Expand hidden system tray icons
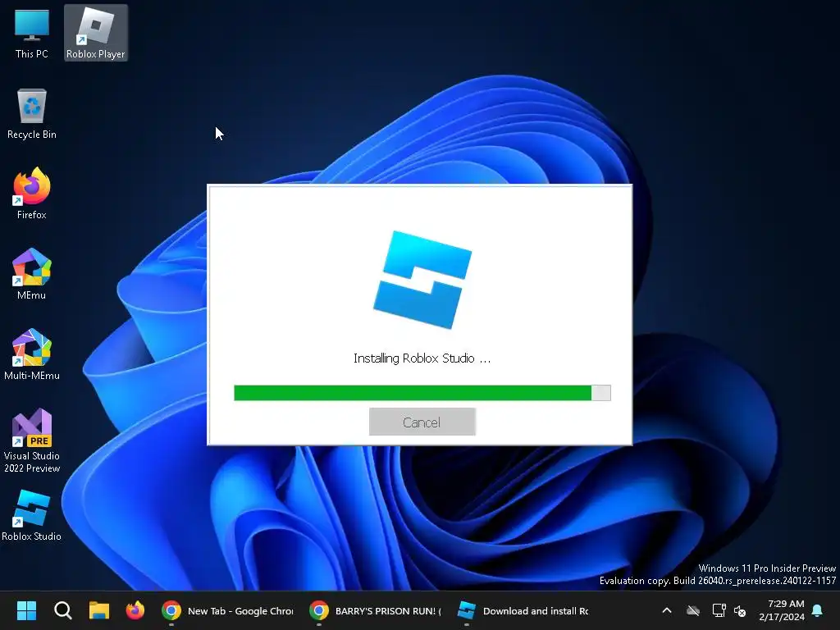Image resolution: width=840 pixels, height=630 pixels. pyautogui.click(x=667, y=610)
